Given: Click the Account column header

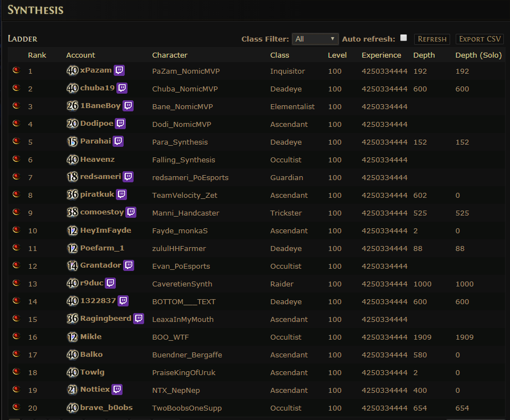Looking at the screenshot, I should 81,55.
